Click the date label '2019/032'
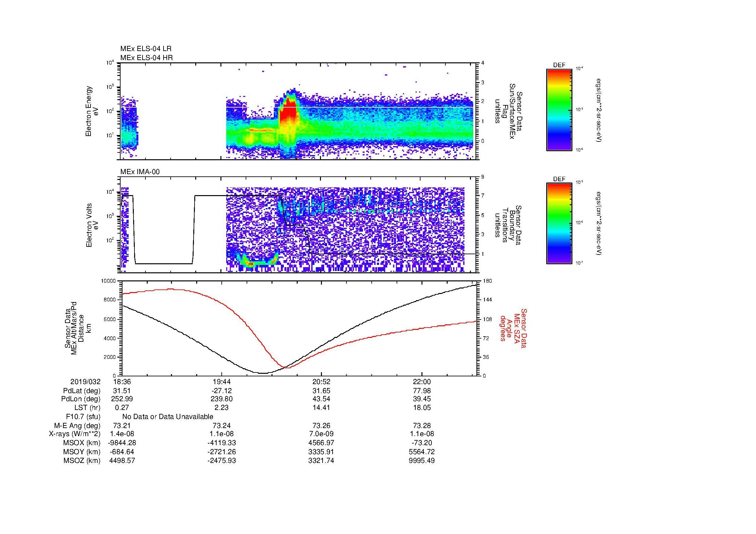The image size is (756, 534). click(85, 382)
